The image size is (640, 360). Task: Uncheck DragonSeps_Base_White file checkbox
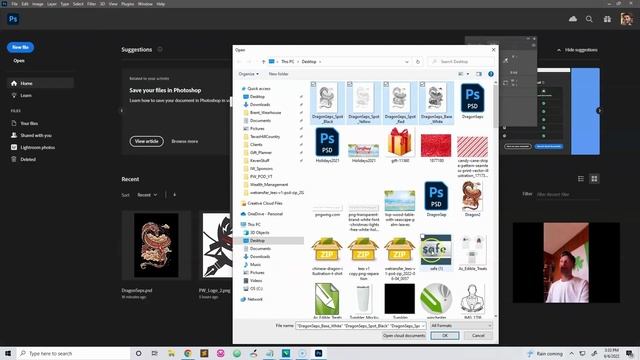[422, 84]
